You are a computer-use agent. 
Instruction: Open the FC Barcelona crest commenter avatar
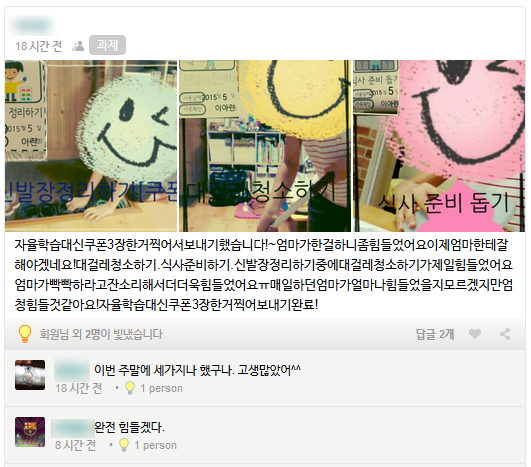coord(30,432)
